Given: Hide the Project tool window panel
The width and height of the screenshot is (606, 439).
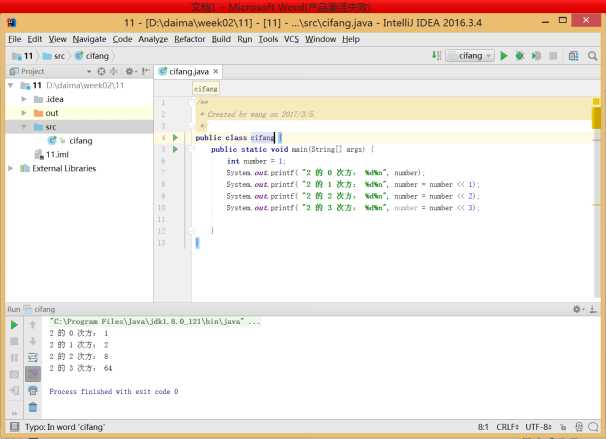Looking at the screenshot, I should (145, 71).
